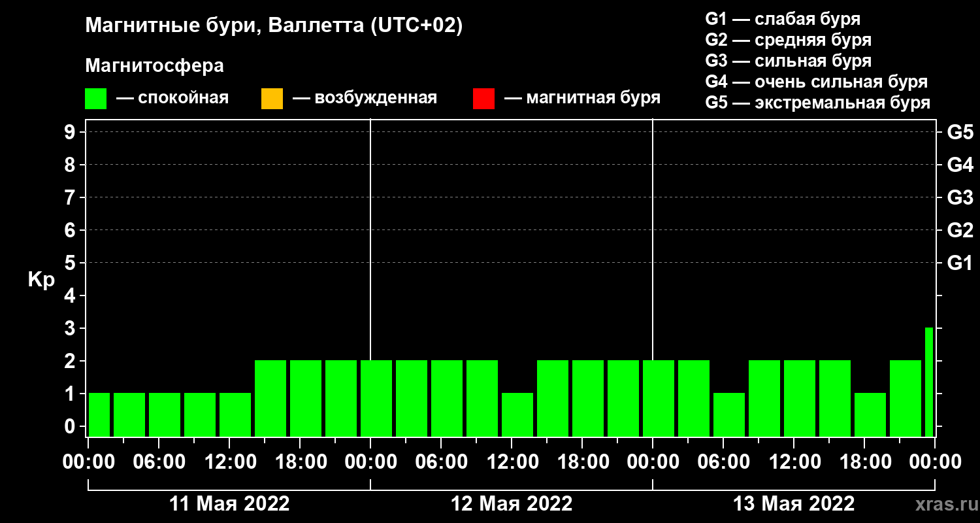The width and height of the screenshot is (980, 523).
Task: Click the 'Kp' axis title
Action: point(41,280)
